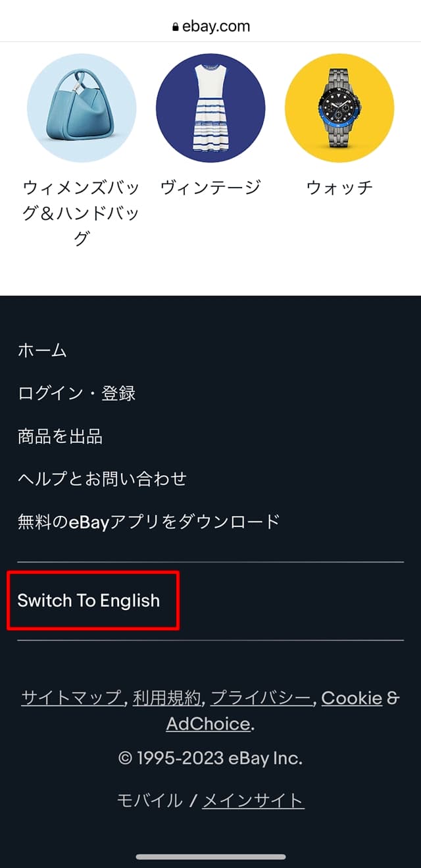The width and height of the screenshot is (421, 868).
Task: Click the Cookie link
Action: pos(351,698)
